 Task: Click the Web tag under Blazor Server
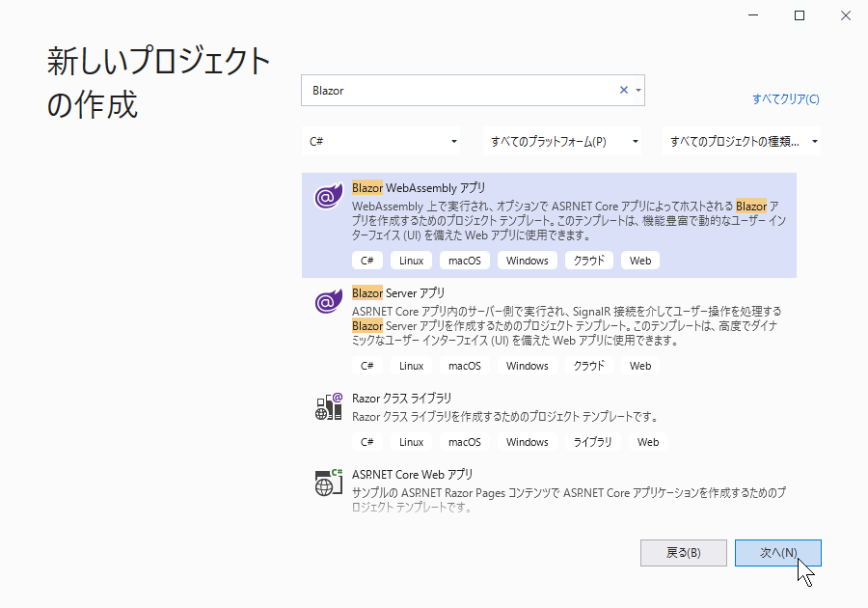640,366
